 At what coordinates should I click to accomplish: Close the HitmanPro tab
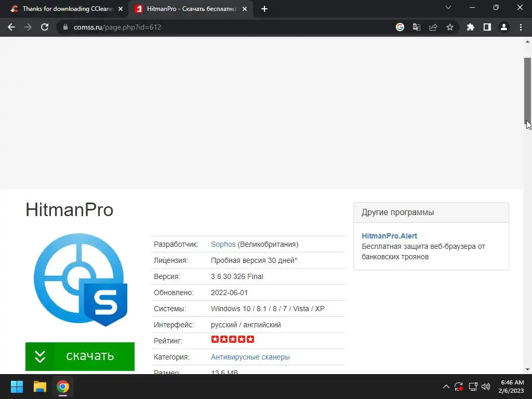[245, 9]
